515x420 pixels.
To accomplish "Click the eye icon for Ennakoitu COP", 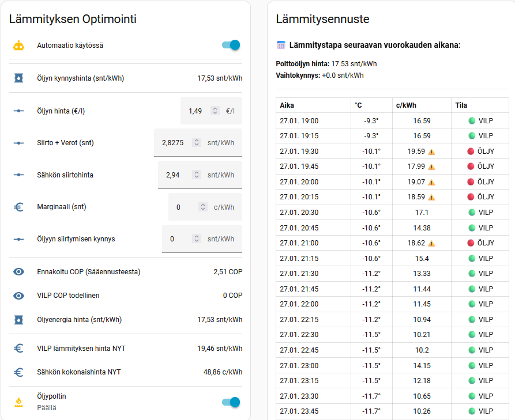I will tap(18, 272).
